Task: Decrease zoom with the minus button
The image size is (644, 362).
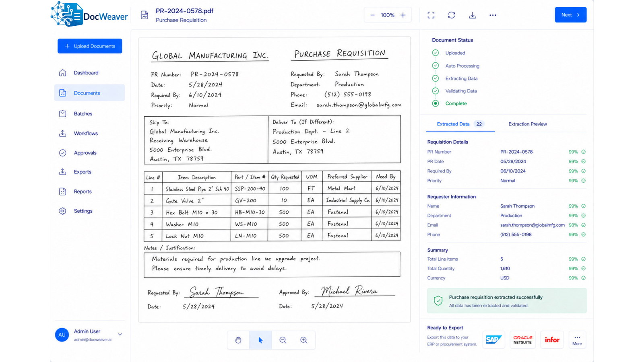Action: click(372, 15)
